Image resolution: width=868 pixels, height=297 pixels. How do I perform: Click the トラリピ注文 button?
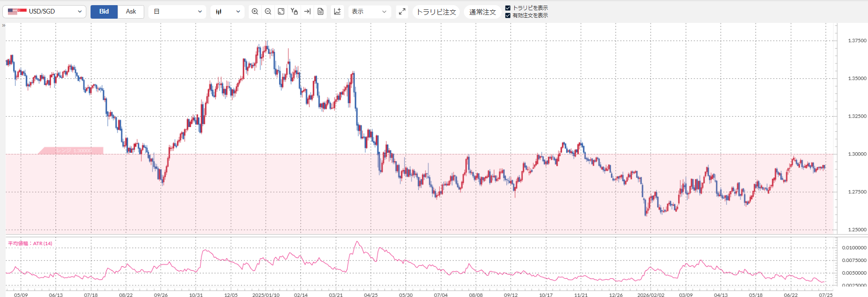(436, 12)
